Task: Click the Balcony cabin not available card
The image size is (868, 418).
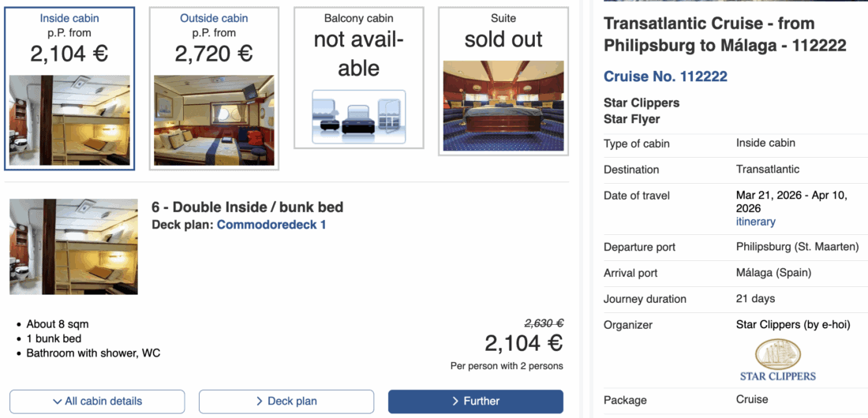Action: tap(358, 46)
